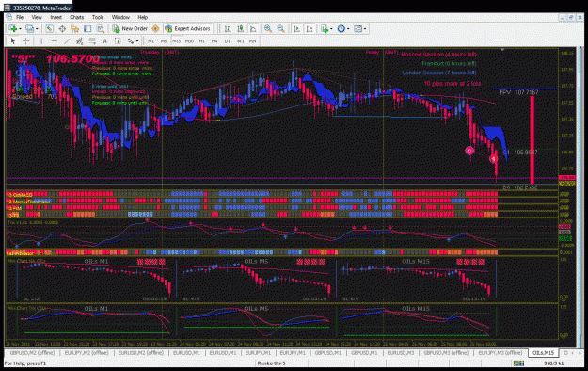The height and width of the screenshot is (371, 588).
Task: Toggle the Terminal panel icon
Action: [87, 28]
